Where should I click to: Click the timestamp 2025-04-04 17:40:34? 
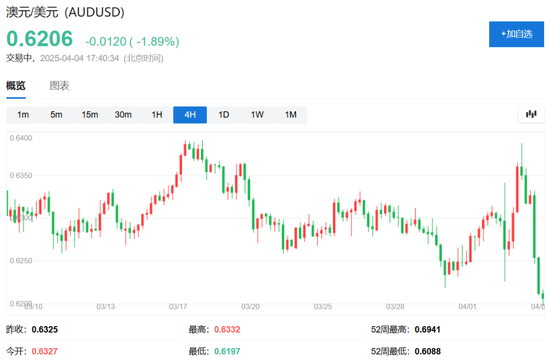click(x=80, y=58)
